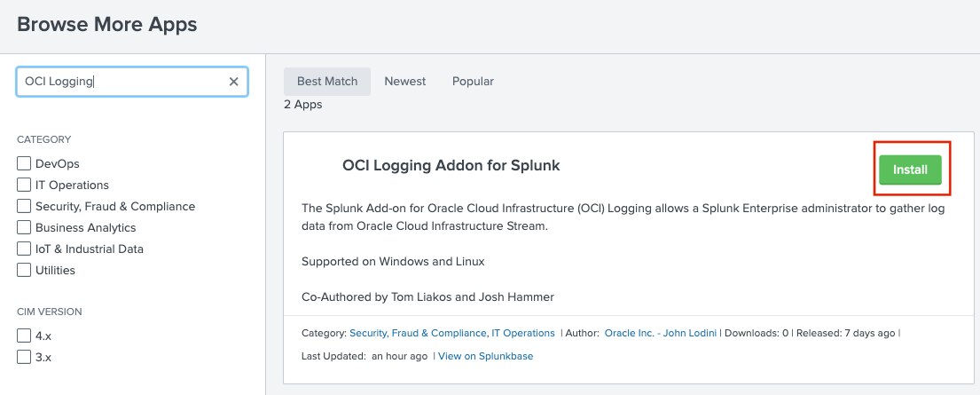980x395 pixels.
Task: Click the Browse More Apps heading
Action: tap(107, 25)
